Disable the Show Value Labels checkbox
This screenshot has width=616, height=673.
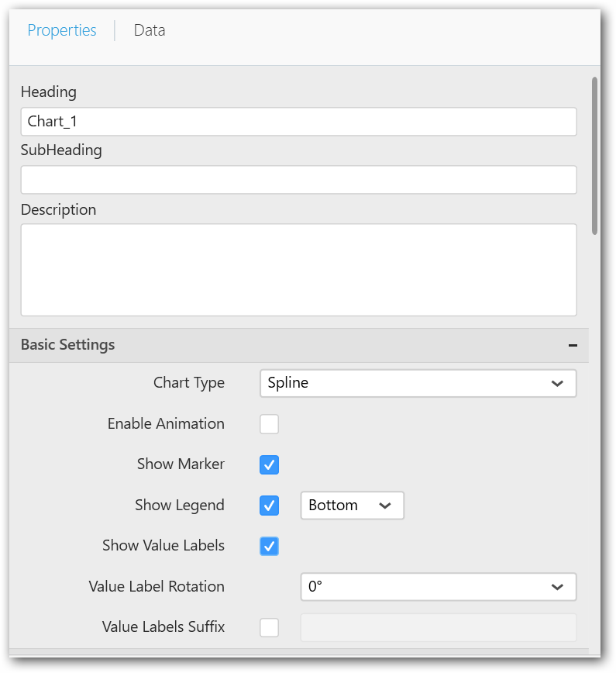(x=269, y=547)
